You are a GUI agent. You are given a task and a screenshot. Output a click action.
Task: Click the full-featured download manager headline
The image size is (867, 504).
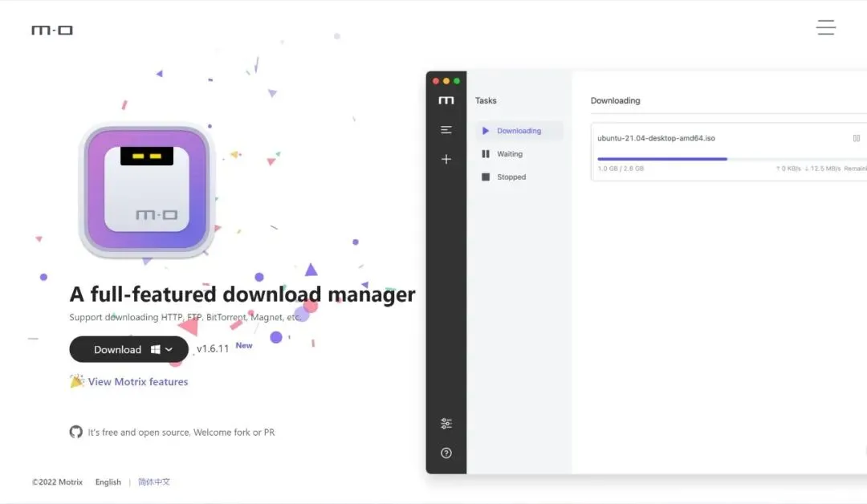click(242, 295)
